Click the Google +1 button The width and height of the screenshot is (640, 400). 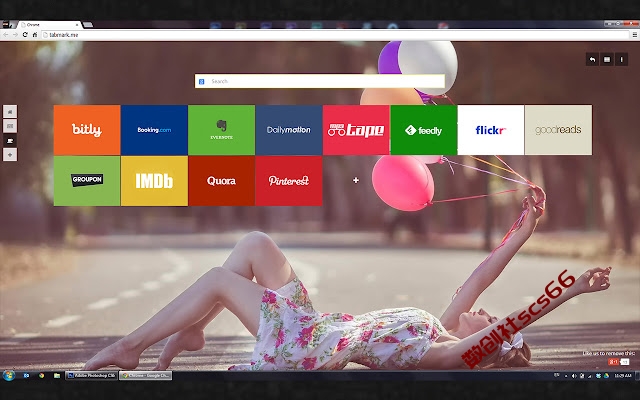pyautogui.click(x=613, y=362)
